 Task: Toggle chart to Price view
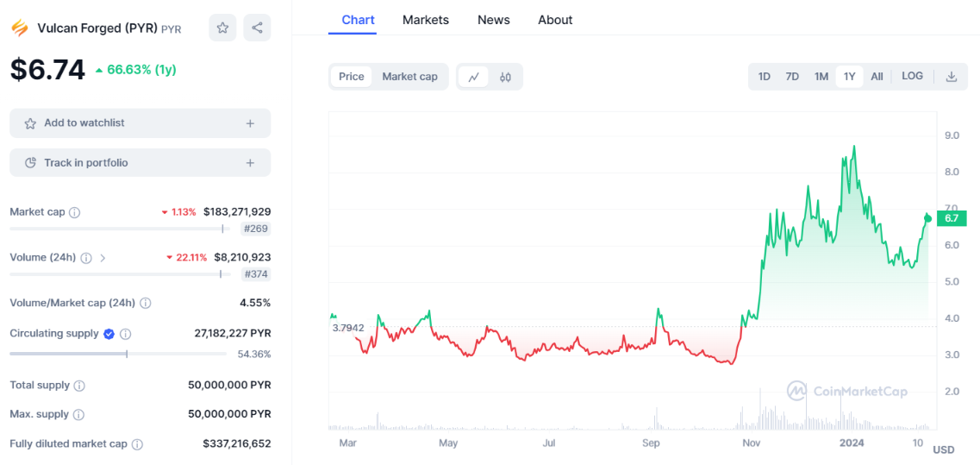352,77
